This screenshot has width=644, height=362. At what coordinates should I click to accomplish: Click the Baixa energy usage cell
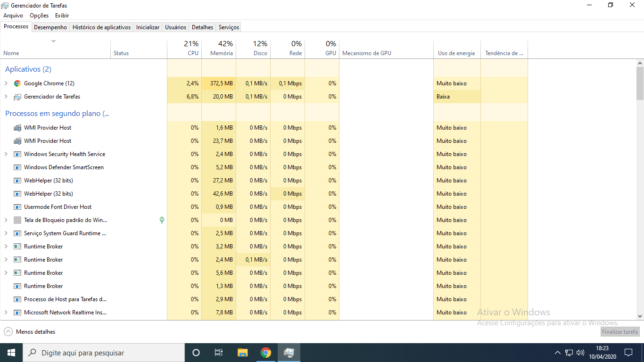457,97
